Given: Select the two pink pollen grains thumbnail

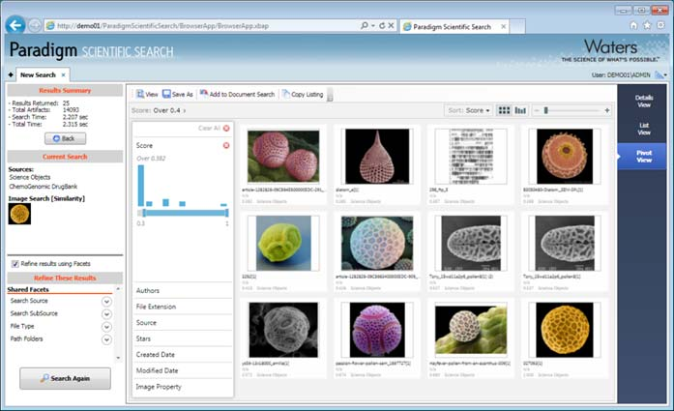Looking at the screenshot, I should [x=283, y=156].
